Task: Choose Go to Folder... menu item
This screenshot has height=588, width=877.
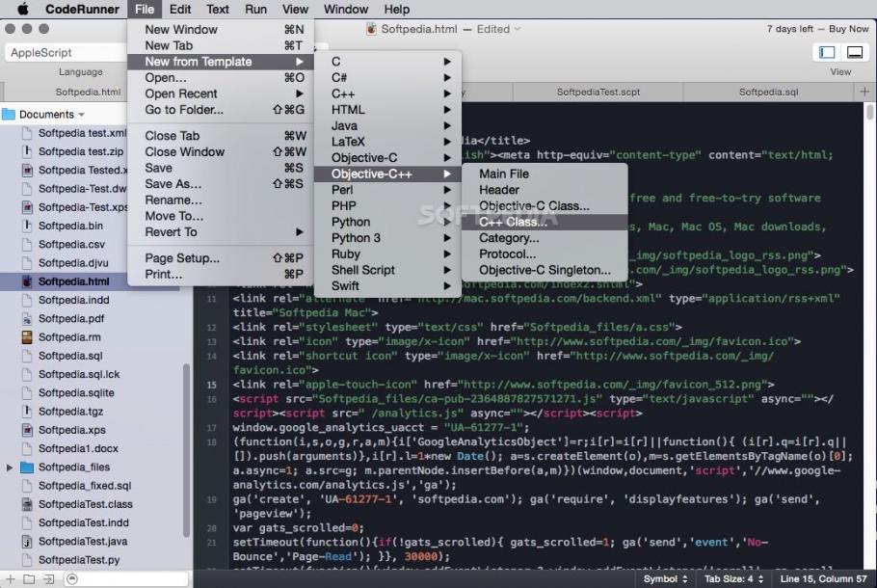Action: 221,110
